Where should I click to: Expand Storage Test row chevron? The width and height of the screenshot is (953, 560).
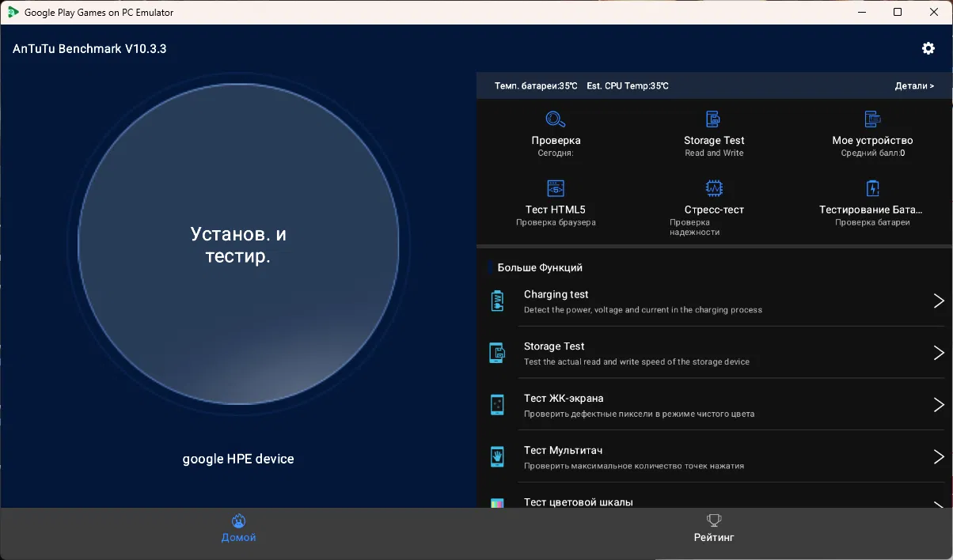(x=939, y=353)
